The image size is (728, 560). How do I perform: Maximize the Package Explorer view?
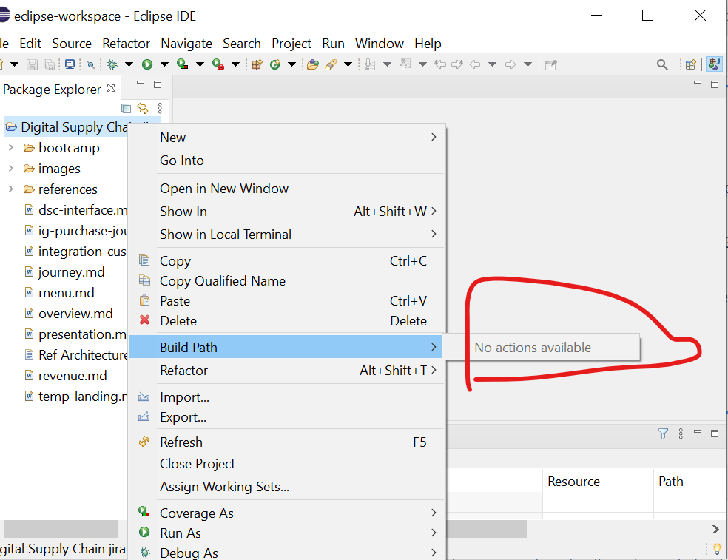point(158,84)
